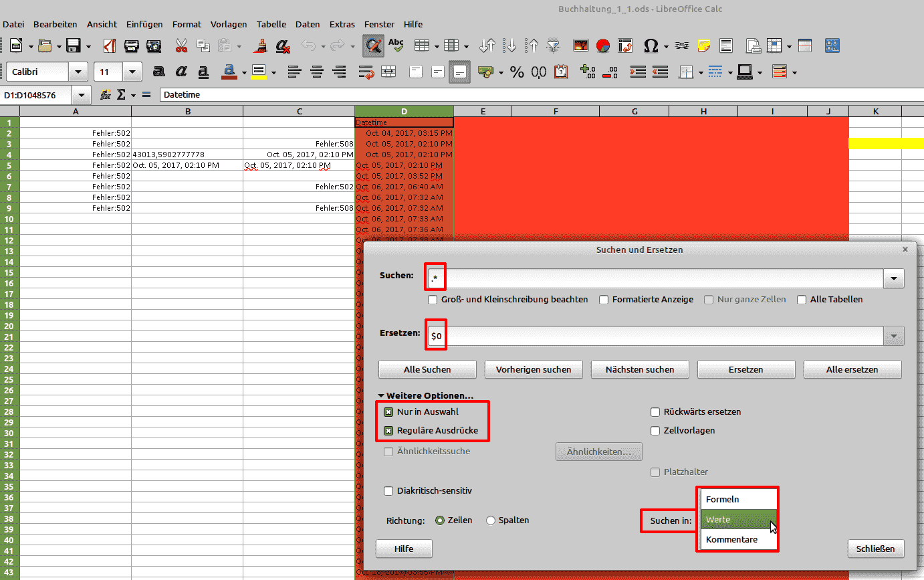
Task: Apply the percent number format
Action: click(517, 72)
